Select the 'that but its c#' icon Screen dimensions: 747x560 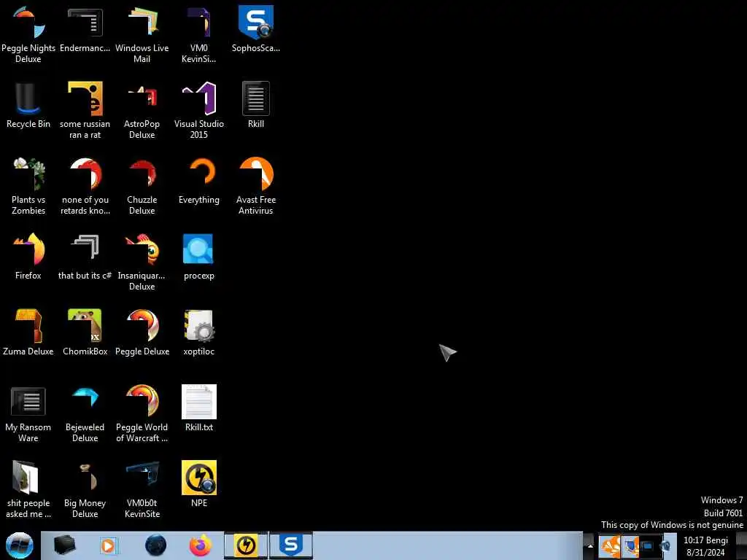pyautogui.click(x=85, y=257)
